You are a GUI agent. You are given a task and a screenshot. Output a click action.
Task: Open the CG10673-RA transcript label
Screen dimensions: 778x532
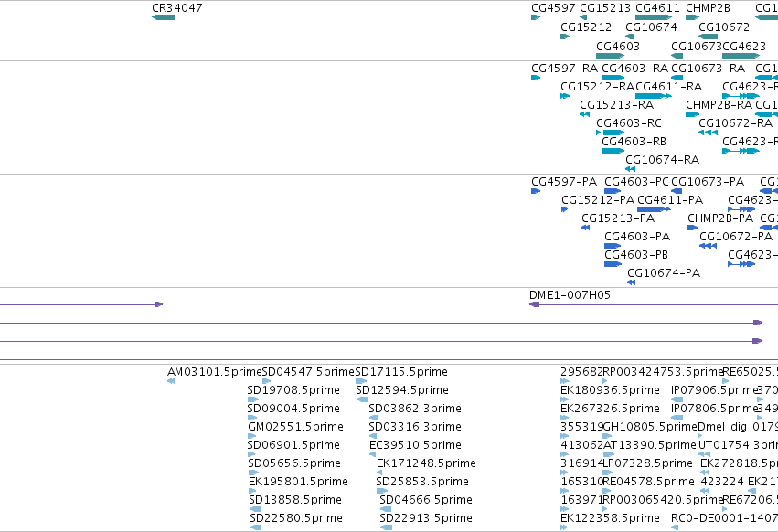tap(708, 68)
